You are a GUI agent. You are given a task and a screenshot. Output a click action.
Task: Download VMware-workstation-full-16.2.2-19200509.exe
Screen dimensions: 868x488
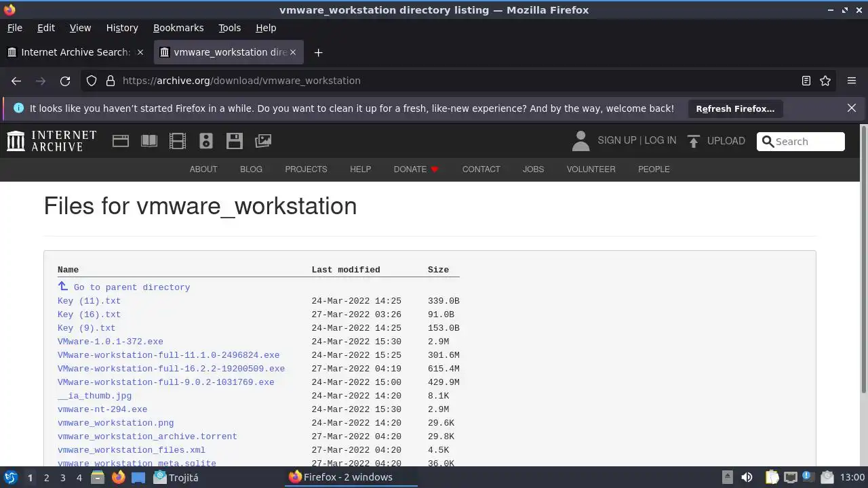(x=171, y=369)
